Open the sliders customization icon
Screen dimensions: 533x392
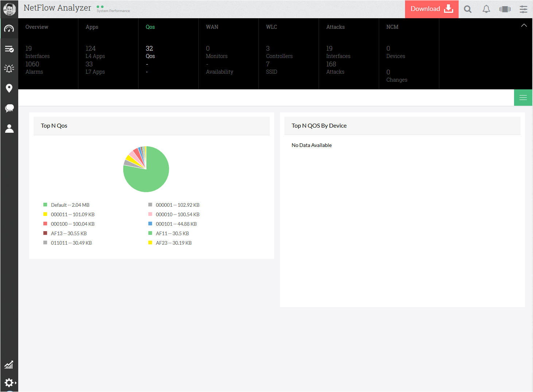click(524, 9)
